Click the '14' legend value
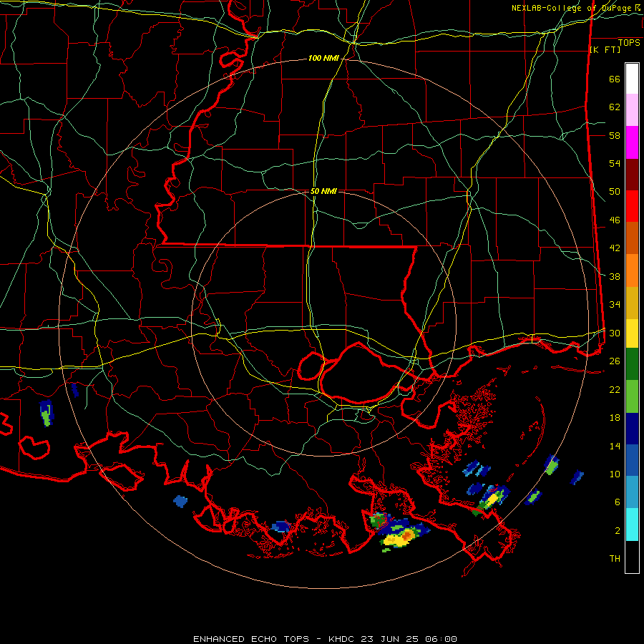This screenshot has height=644, width=644. pos(615,446)
